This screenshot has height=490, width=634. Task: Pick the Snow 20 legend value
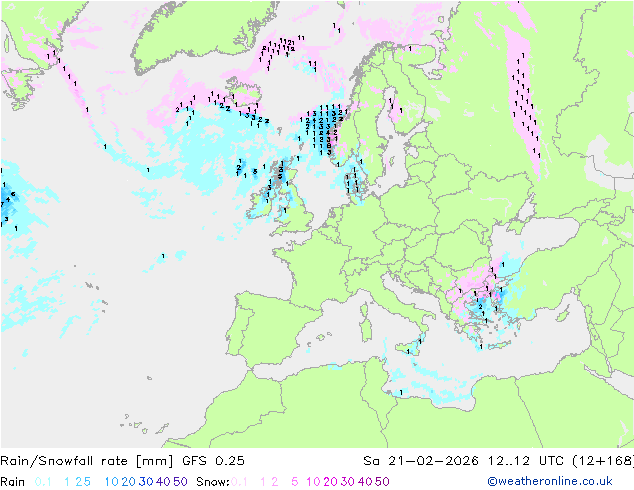pos(330,482)
